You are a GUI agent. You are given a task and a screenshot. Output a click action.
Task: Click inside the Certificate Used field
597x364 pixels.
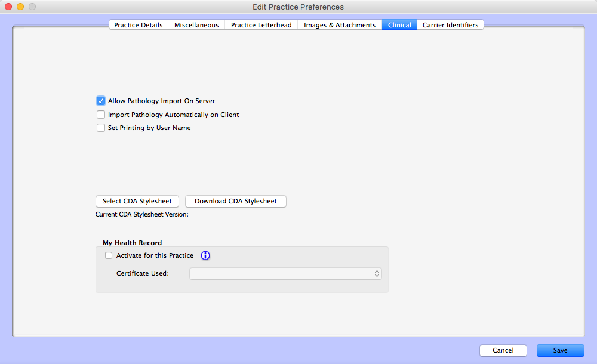tap(281, 273)
